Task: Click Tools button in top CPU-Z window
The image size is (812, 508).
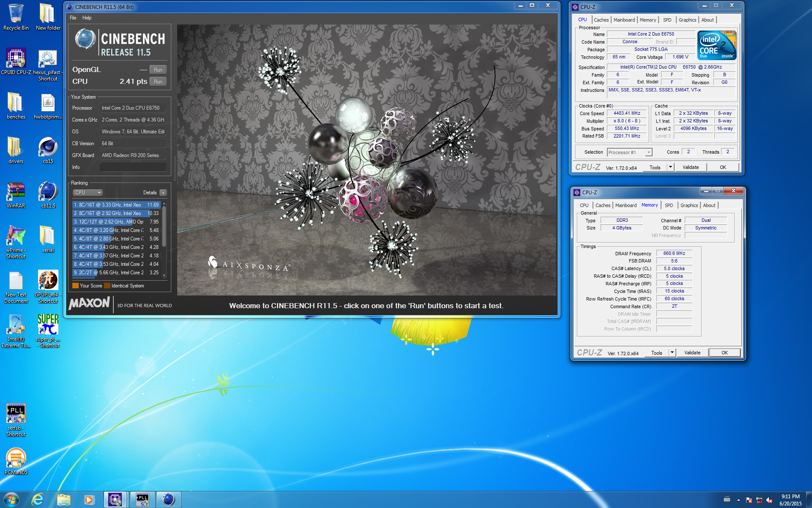Action: click(655, 168)
